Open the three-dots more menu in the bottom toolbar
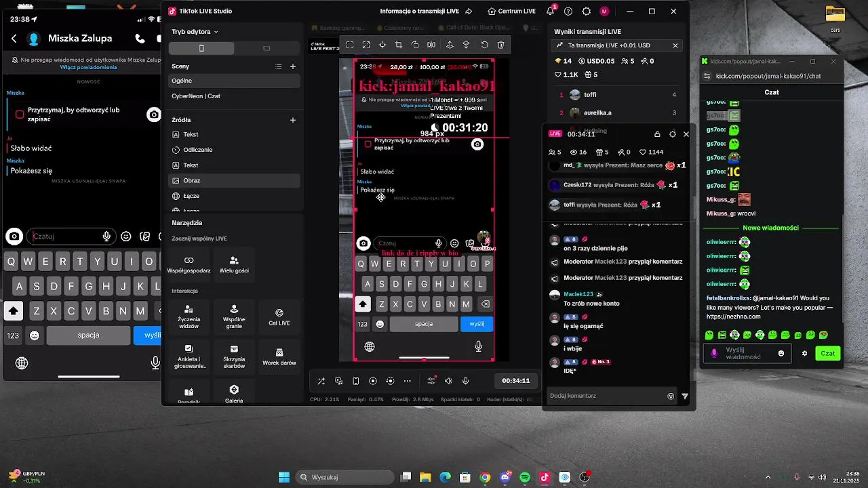Screen dimensions: 868x488 point(407,381)
